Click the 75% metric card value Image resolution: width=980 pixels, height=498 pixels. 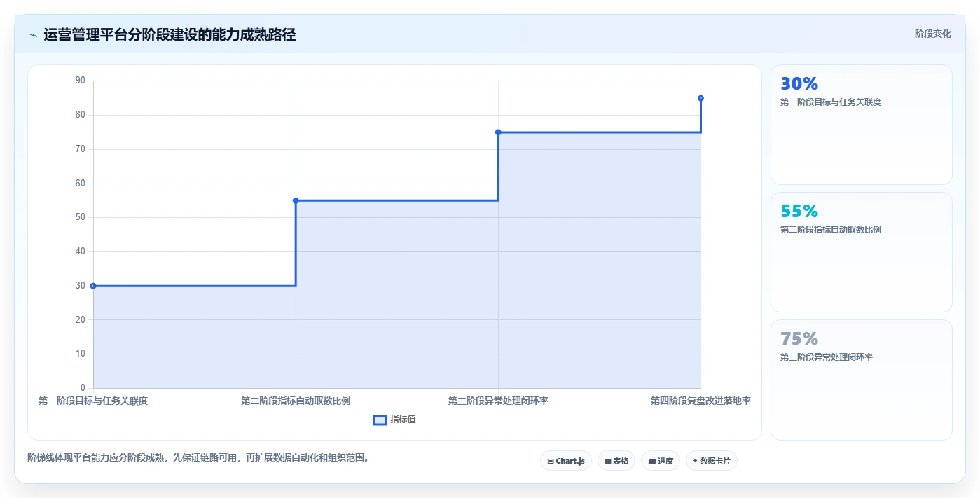click(x=799, y=339)
